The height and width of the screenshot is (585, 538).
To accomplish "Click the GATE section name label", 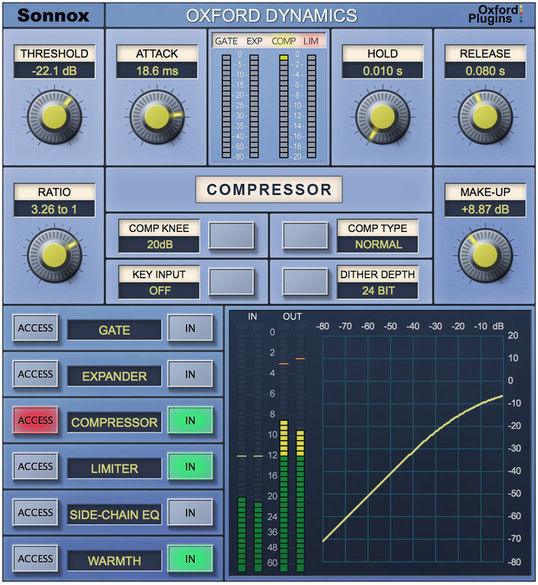I will pyautogui.click(x=114, y=330).
